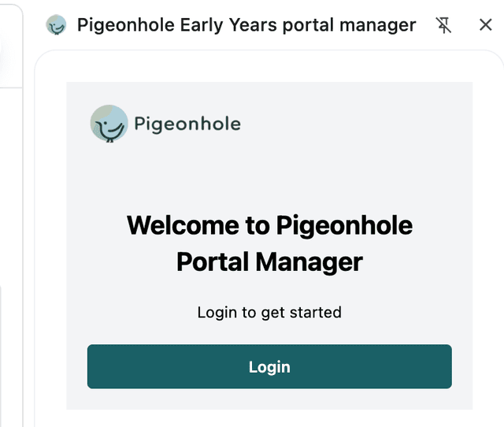
Task: Click the white margin below the gray card
Action: coord(269,418)
